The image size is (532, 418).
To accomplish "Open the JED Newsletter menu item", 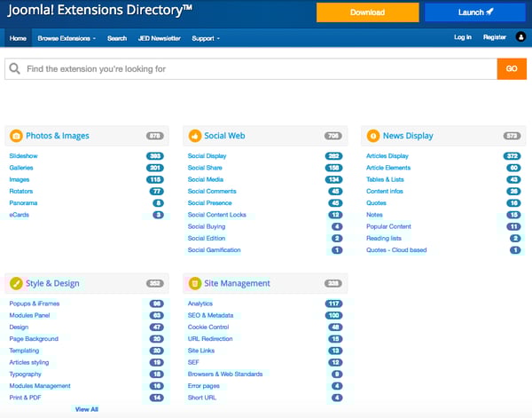I will [159, 38].
